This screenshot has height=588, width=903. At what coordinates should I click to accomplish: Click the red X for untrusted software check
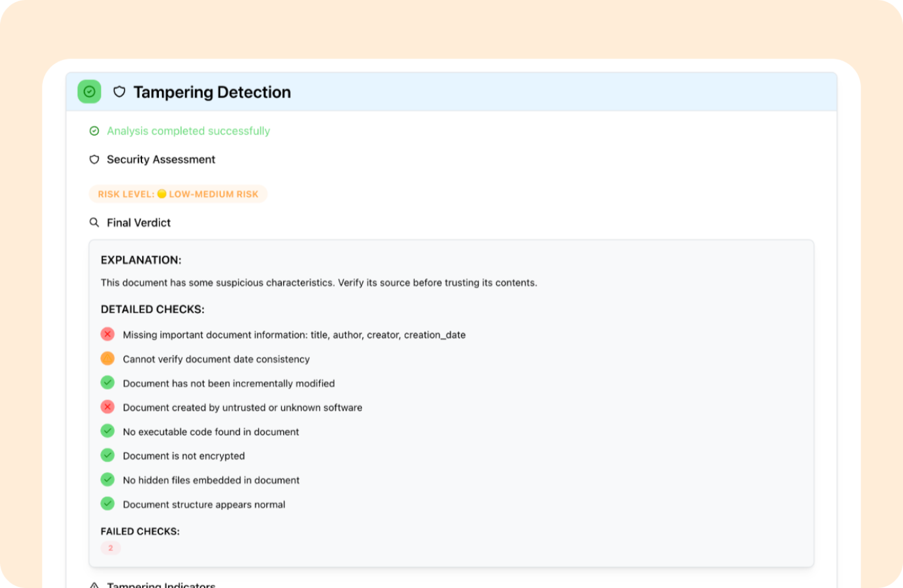pyautogui.click(x=108, y=407)
